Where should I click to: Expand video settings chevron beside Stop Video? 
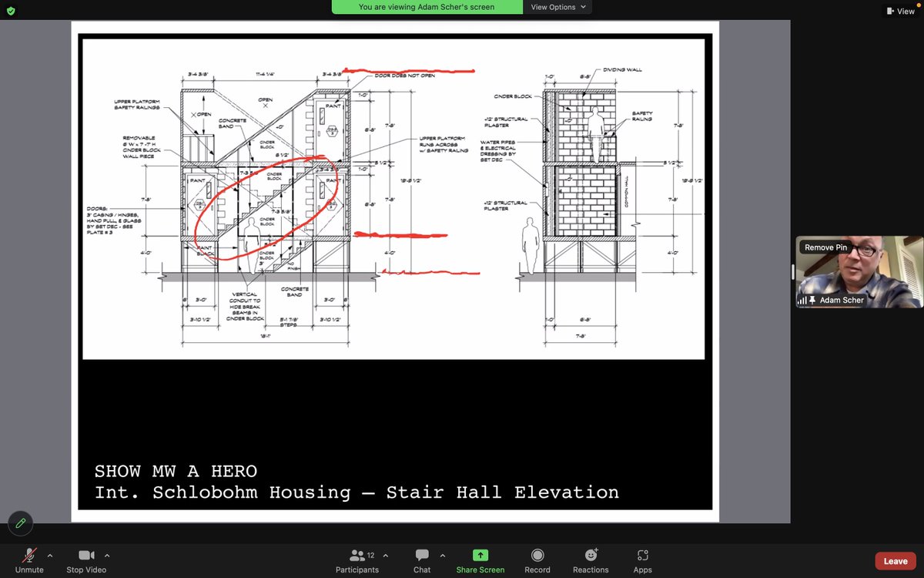(x=106, y=555)
